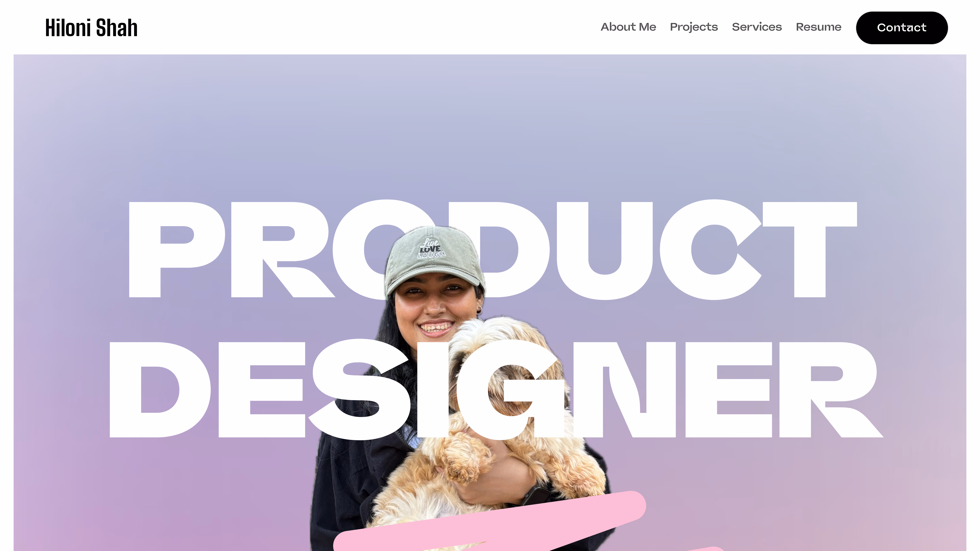Open the About Me page
The width and height of the screenshot is (980, 551).
(x=628, y=27)
